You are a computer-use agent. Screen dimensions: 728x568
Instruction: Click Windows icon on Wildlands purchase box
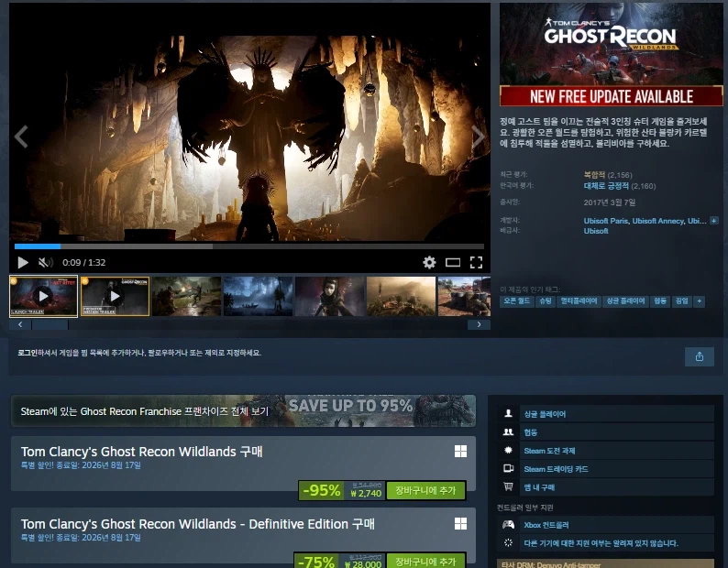(x=460, y=451)
